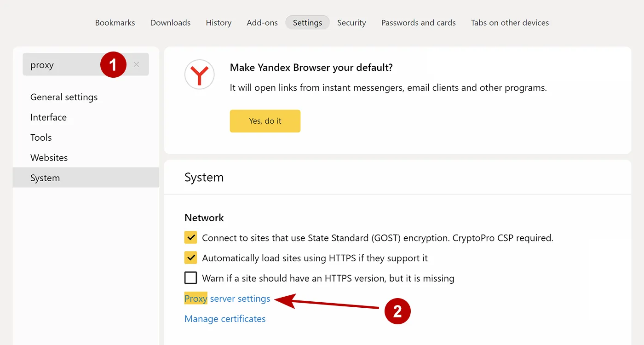Open the Downloads page
644x345 pixels.
(170, 23)
